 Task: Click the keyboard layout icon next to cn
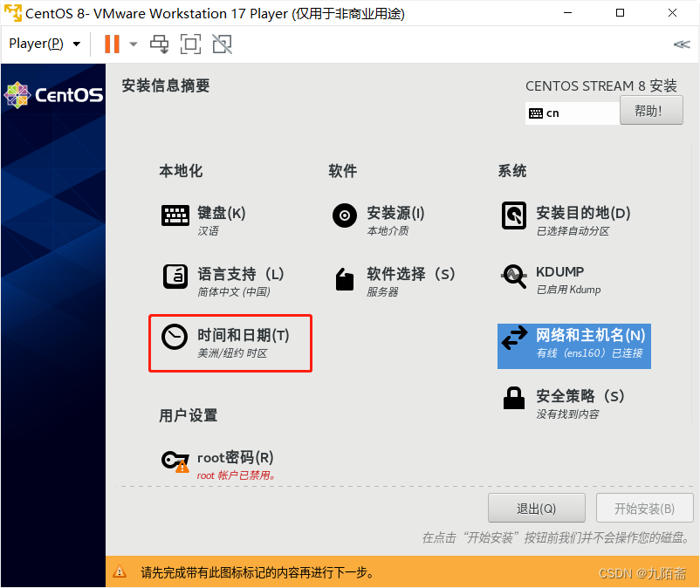tap(536, 113)
